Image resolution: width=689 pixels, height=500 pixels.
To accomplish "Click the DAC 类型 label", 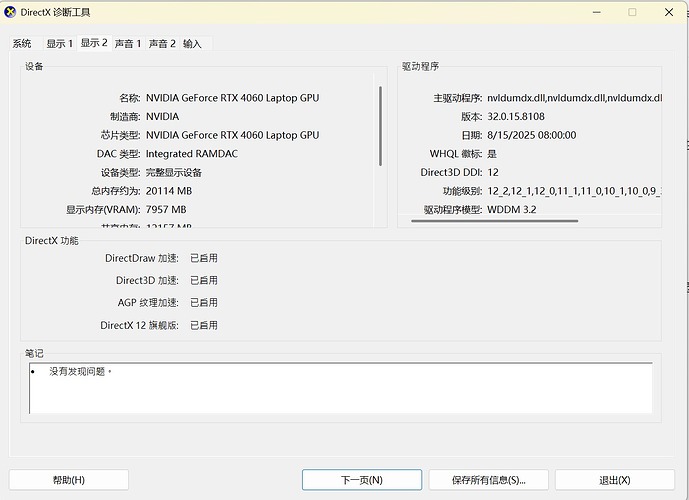I will 119,154.
